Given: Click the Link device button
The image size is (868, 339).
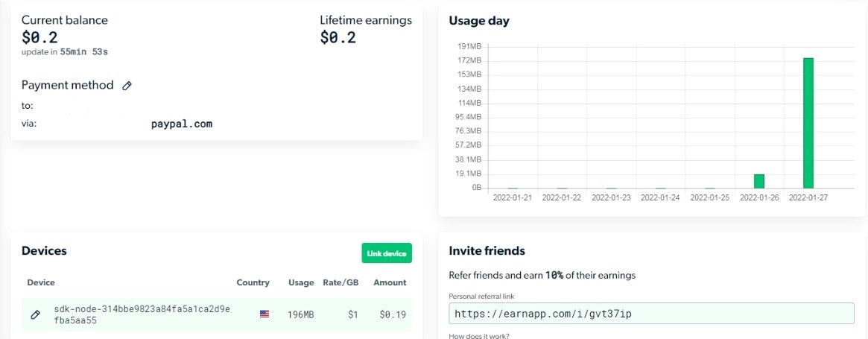Looking at the screenshot, I should tap(387, 253).
